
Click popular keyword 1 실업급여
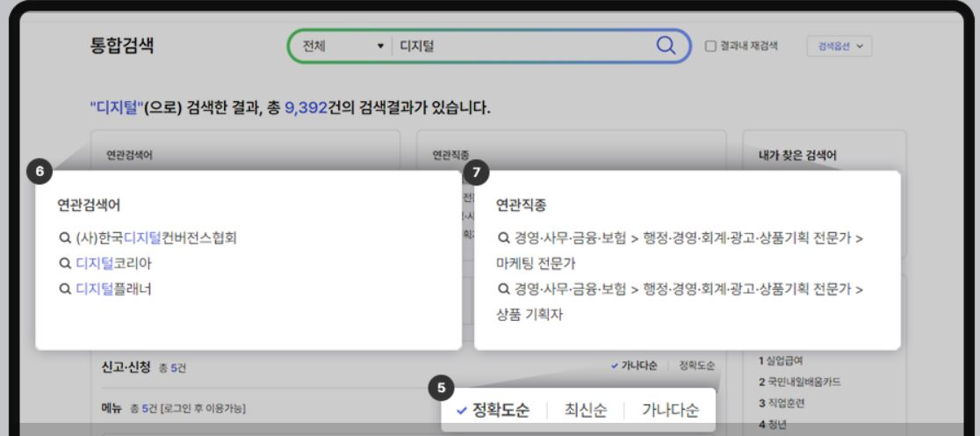781,361
